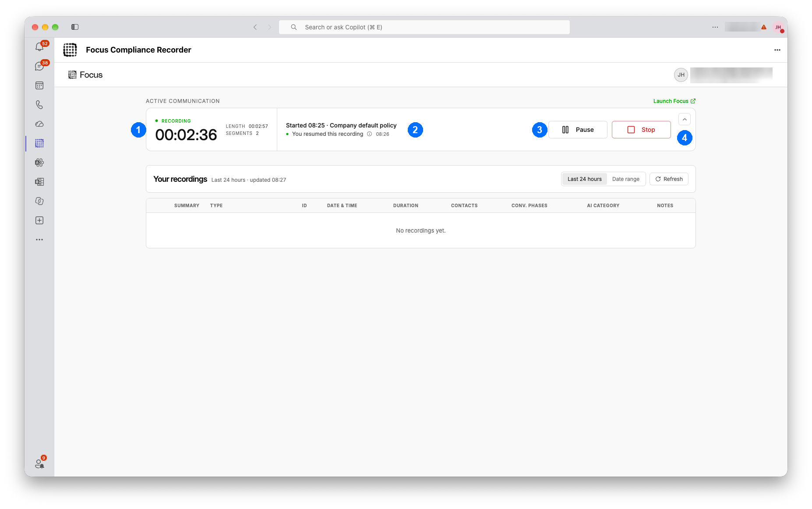The image size is (812, 509).
Task: Click the Search or ask Copilot field
Action: [x=424, y=27]
